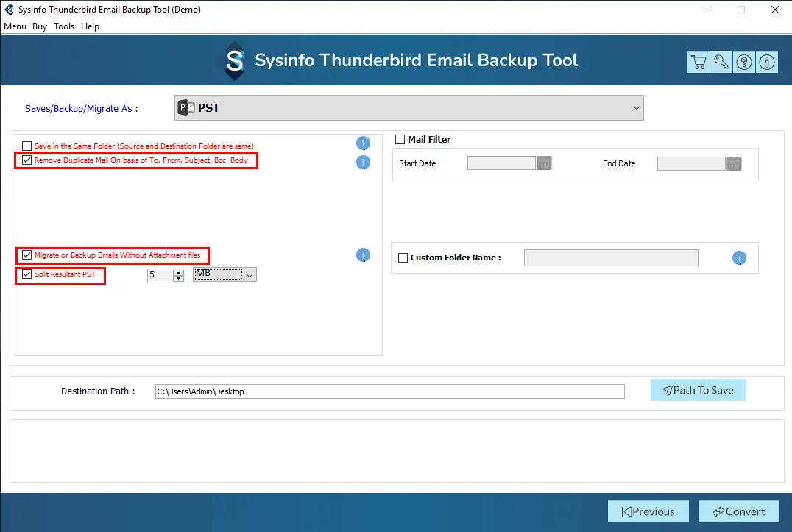Click the Convert button
Viewport: 792px width, 532px height.
[738, 512]
